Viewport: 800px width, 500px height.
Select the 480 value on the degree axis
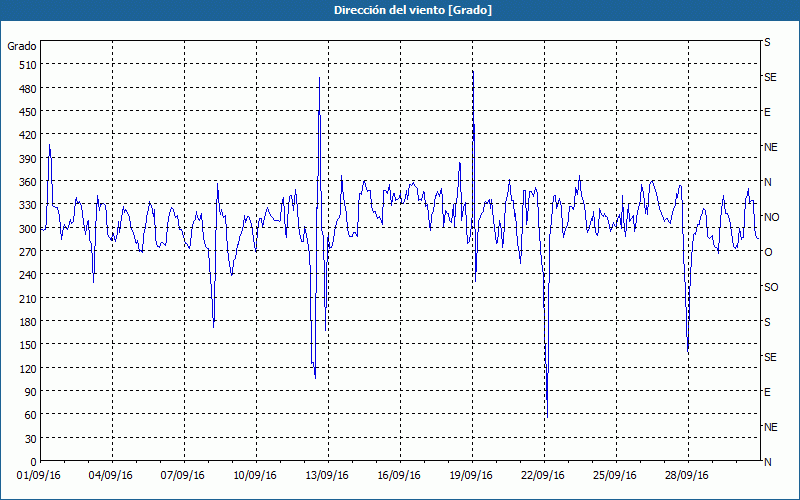click(x=28, y=89)
